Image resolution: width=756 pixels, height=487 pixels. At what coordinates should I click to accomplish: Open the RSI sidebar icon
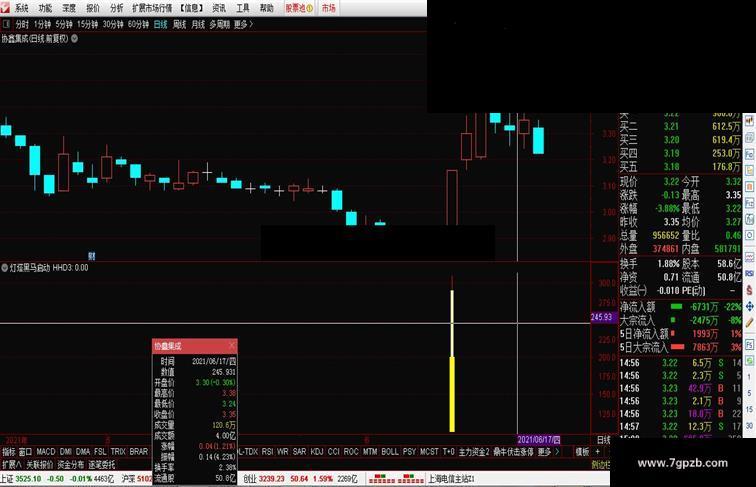click(749, 273)
